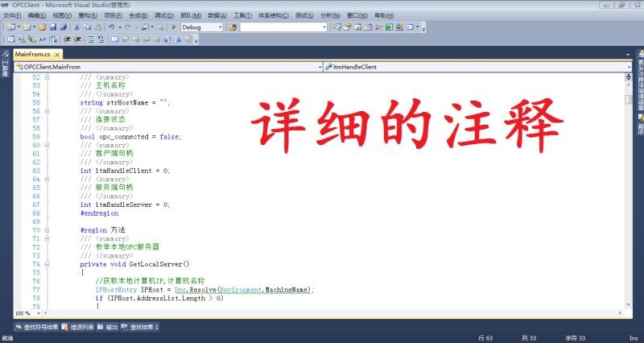Start debugging with the green play icon
The image size is (644, 343).
[174, 27]
